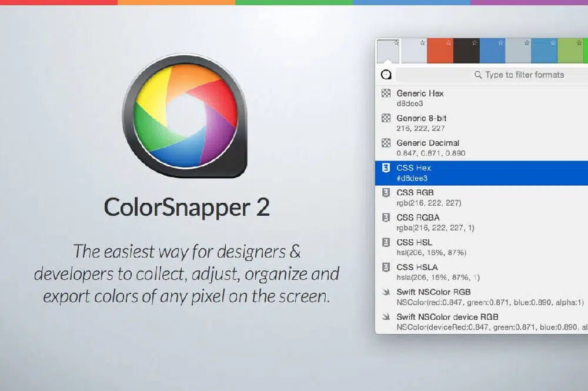Click the ColorSnapper magnifier picker icon
Viewport: 588px width, 391px height.
[x=386, y=75]
